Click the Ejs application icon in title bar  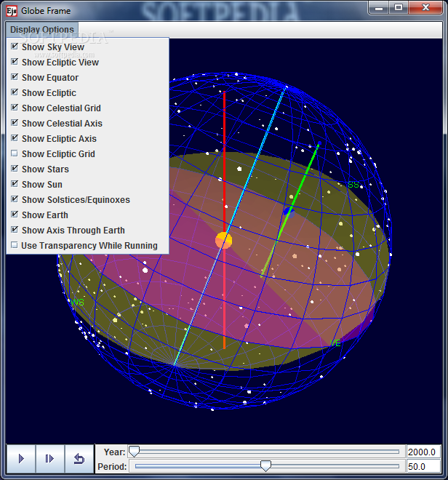point(12,11)
